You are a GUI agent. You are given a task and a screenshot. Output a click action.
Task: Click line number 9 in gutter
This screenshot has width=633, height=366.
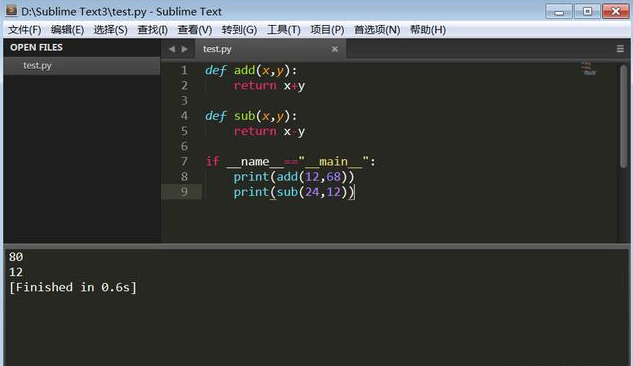pyautogui.click(x=184, y=192)
